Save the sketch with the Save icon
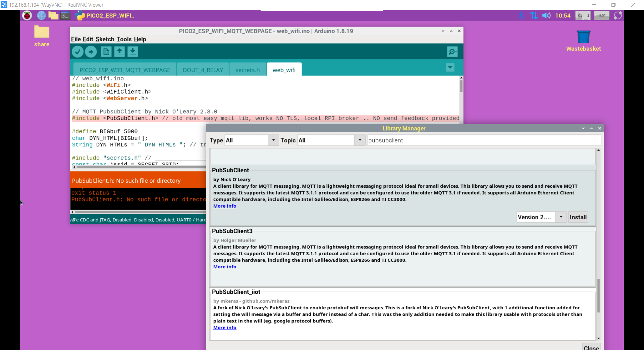The height and width of the screenshot is (350, 644). 133,52
